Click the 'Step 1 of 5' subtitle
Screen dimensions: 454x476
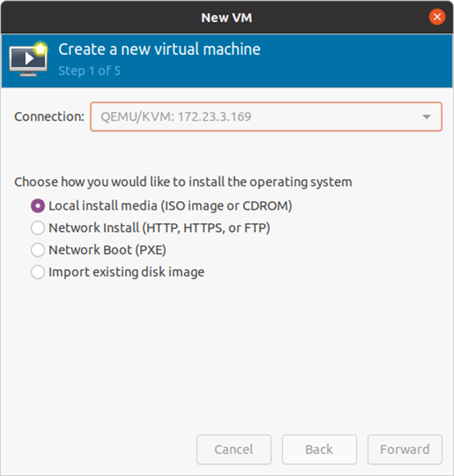pyautogui.click(x=89, y=70)
